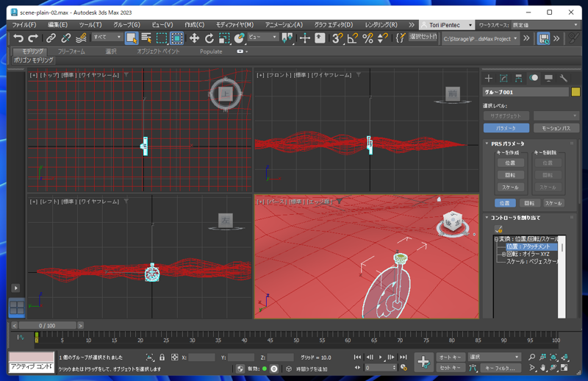Screen dimensions: 588x381
Task: Click the time slider showing 0 / 100
Action: (x=47, y=325)
